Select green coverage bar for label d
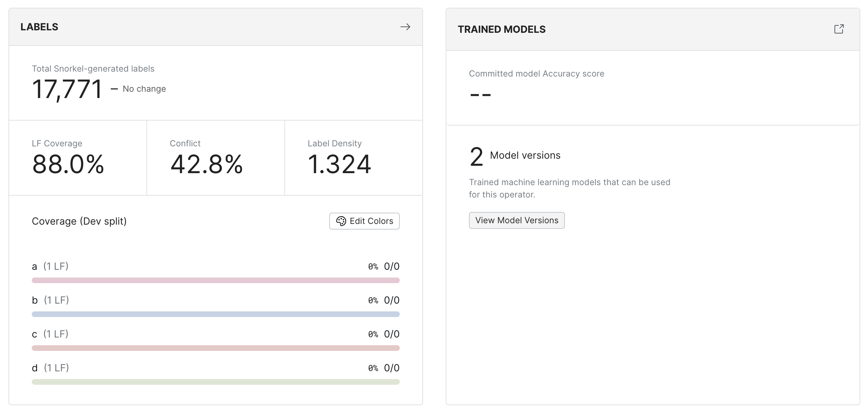Screen dimensions: 868x414 [216, 382]
